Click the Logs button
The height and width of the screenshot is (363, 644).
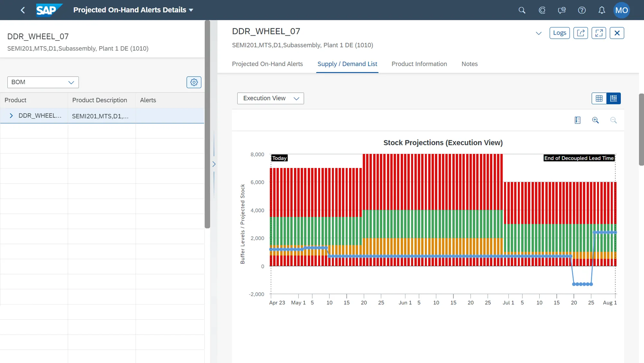pyautogui.click(x=559, y=33)
